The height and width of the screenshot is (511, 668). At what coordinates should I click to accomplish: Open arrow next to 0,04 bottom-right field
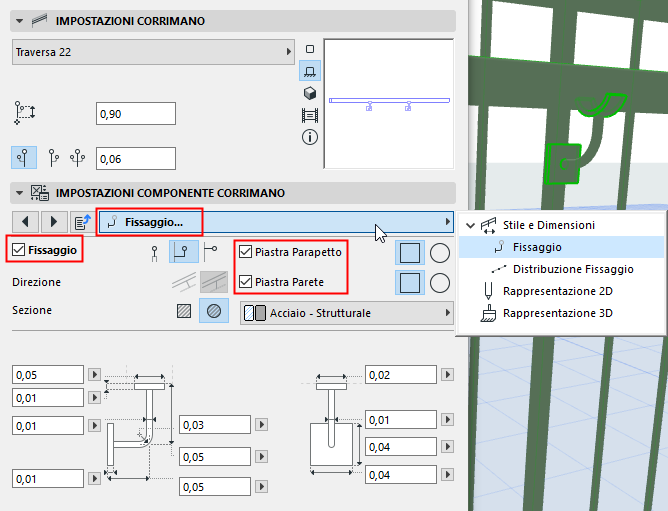coord(447,474)
